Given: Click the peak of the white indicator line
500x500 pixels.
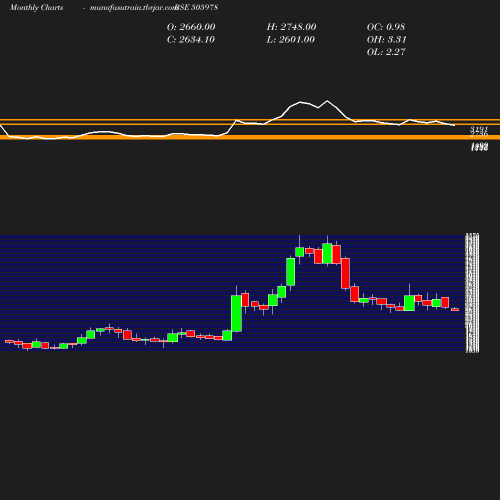Looking at the screenshot, I should click(x=327, y=101).
